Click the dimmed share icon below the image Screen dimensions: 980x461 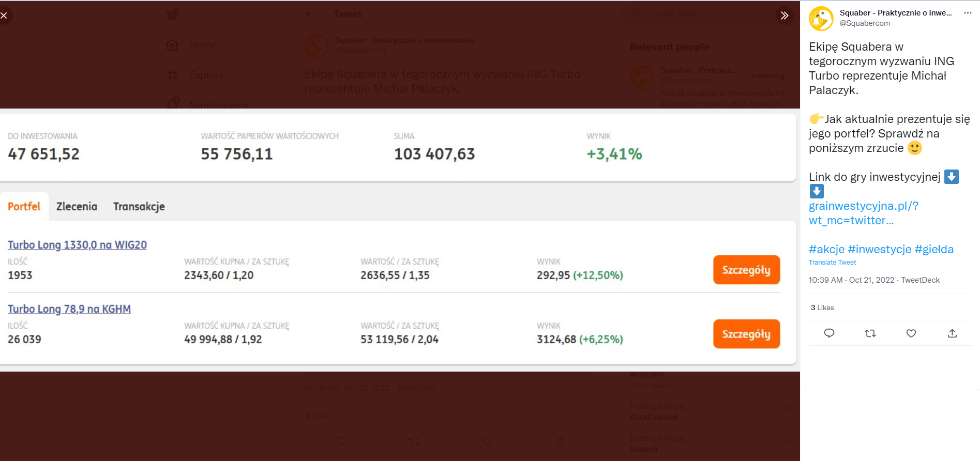coord(560,441)
